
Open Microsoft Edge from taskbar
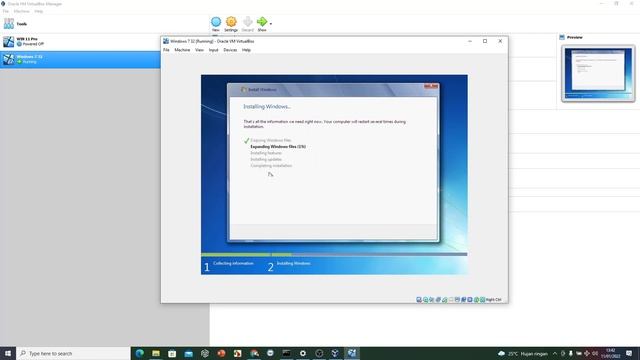tap(140, 353)
